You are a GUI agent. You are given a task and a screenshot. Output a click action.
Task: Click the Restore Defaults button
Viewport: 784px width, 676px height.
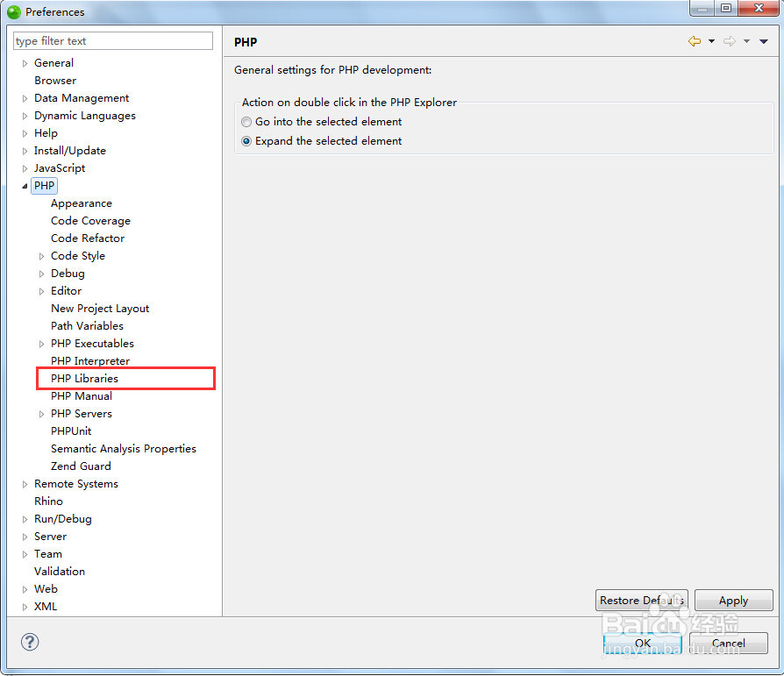[642, 600]
